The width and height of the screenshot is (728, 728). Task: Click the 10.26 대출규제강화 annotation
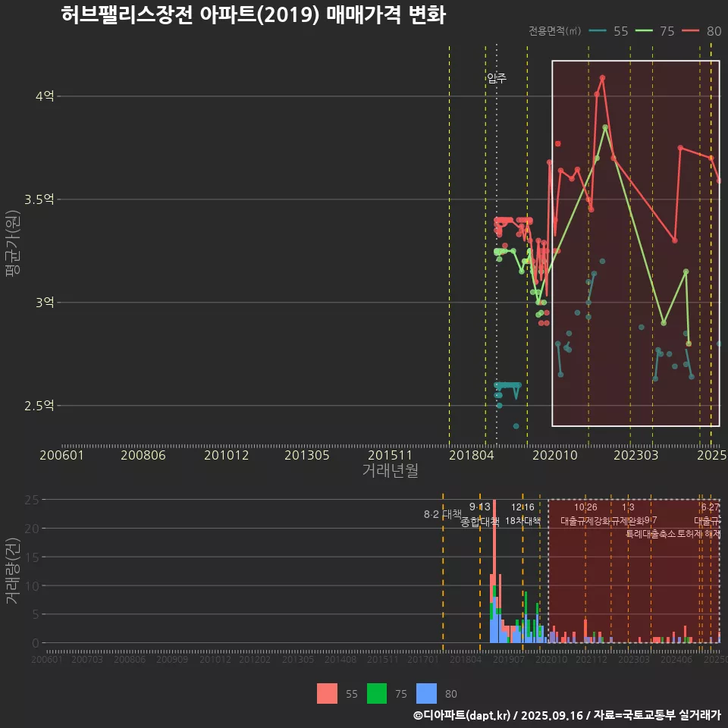click(585, 514)
